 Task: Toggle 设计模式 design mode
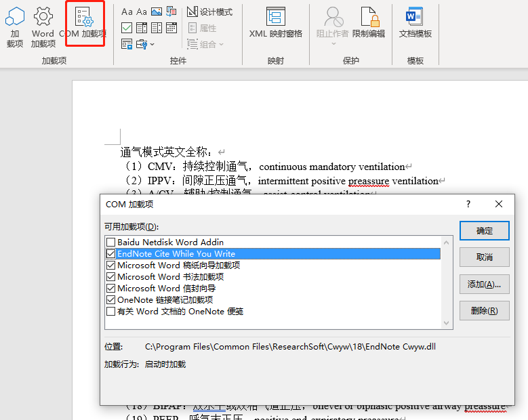(x=210, y=12)
